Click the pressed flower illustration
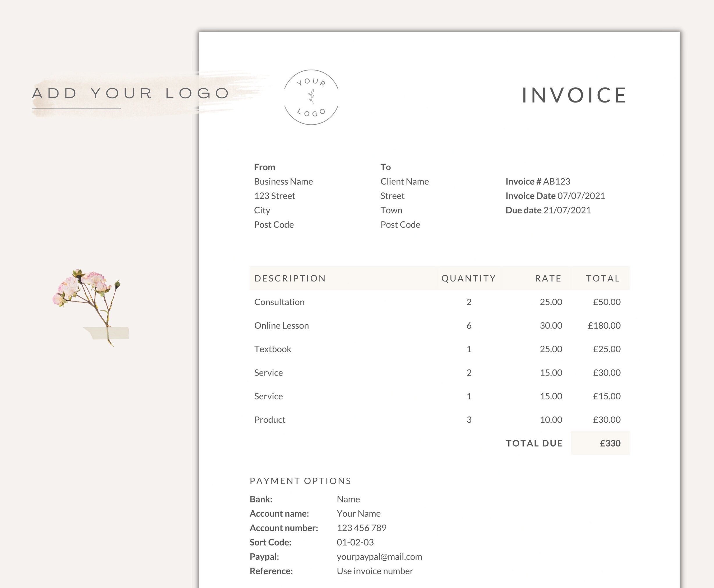714x588 pixels. [x=91, y=308]
